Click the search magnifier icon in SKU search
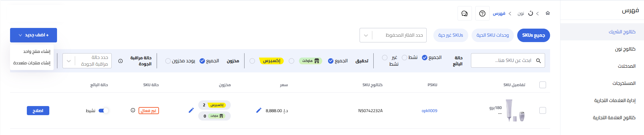The height and width of the screenshot is (135, 644). 538,61
